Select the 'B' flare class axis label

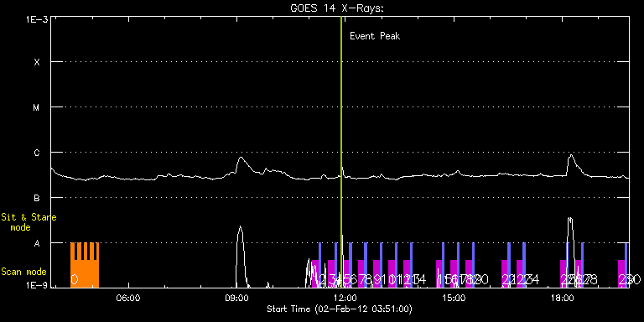(x=37, y=198)
